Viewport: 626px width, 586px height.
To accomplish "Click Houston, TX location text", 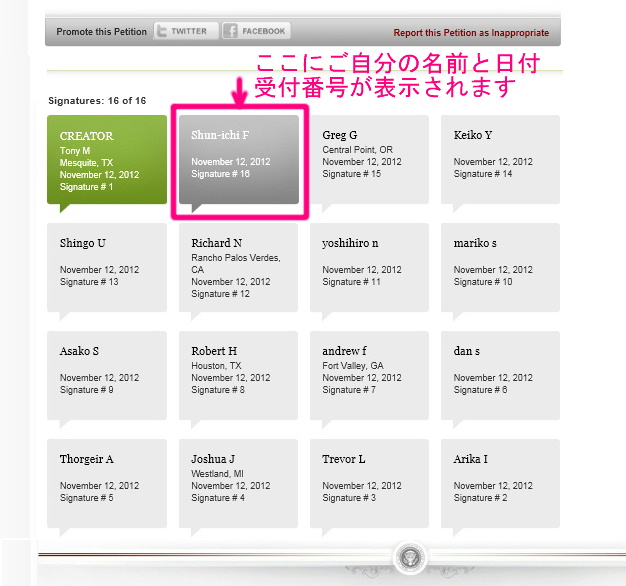I will tap(216, 366).
